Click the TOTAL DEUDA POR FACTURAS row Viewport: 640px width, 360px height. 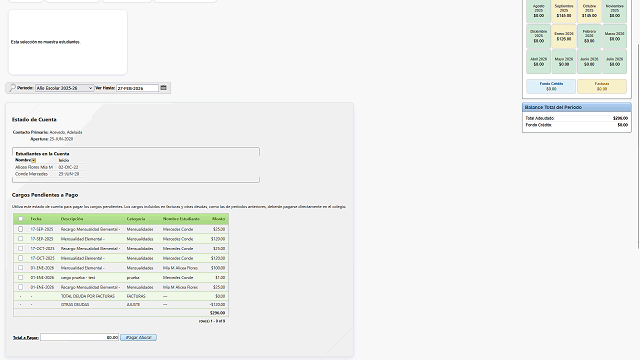[121, 296]
